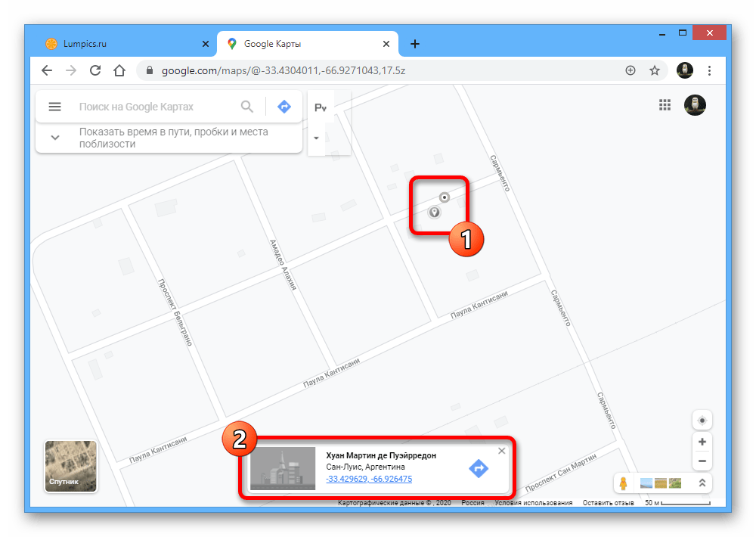Click the route arrow in place card
The width and height of the screenshot is (756, 537).
tap(479, 469)
